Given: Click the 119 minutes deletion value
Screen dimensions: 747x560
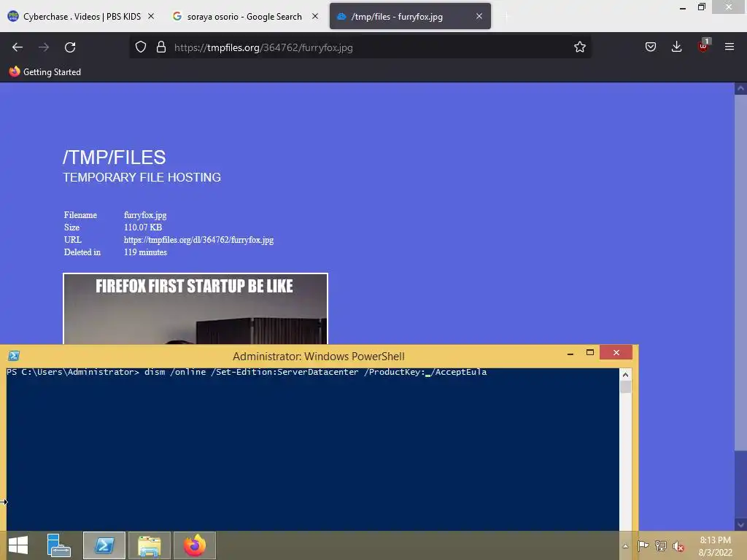Looking at the screenshot, I should (145, 252).
